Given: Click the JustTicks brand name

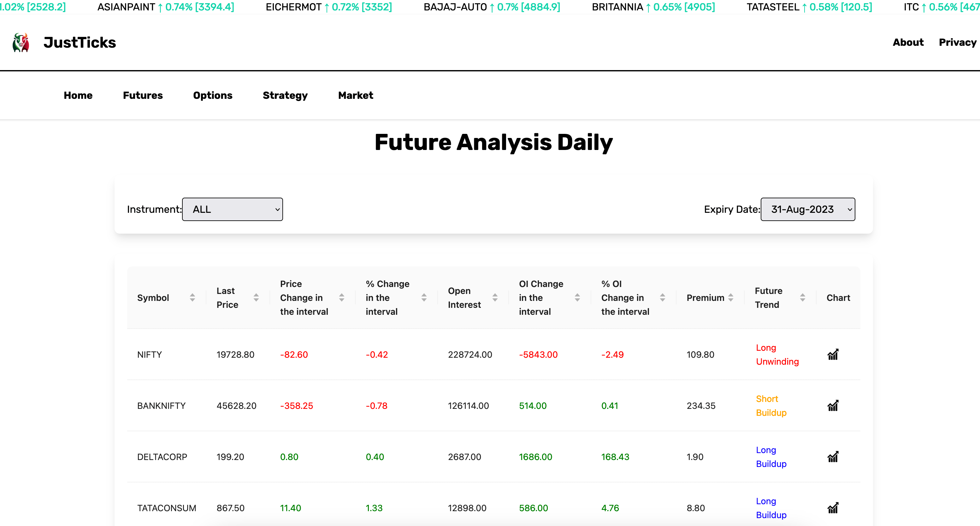Looking at the screenshot, I should point(80,42).
